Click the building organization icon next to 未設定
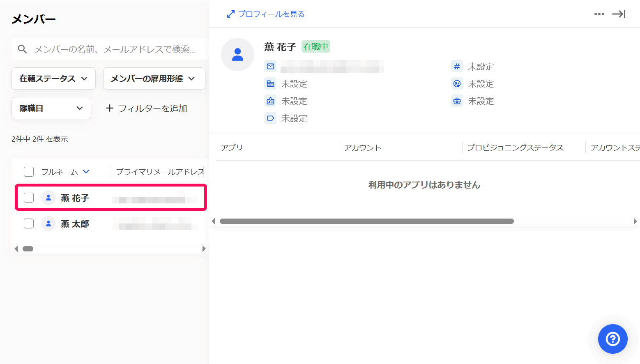This screenshot has height=364, width=640. [270, 84]
